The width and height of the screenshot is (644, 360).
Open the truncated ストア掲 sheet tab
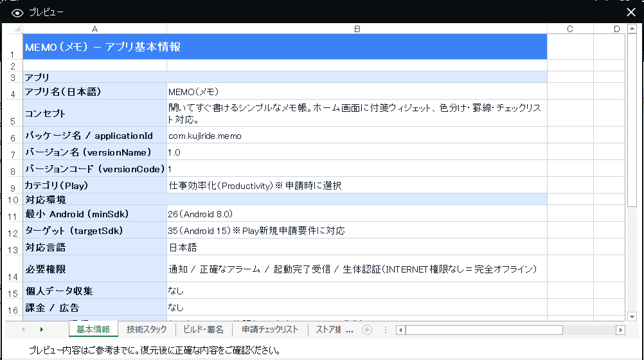[x=328, y=330]
